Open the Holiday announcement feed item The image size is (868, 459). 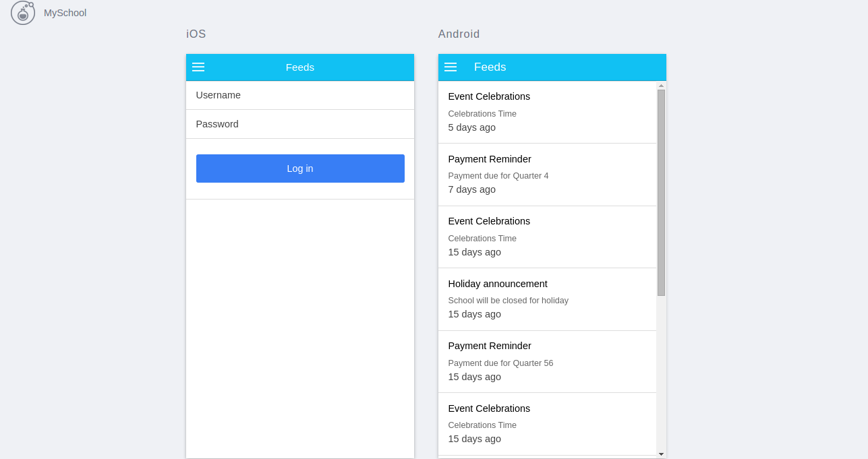tap(547, 299)
